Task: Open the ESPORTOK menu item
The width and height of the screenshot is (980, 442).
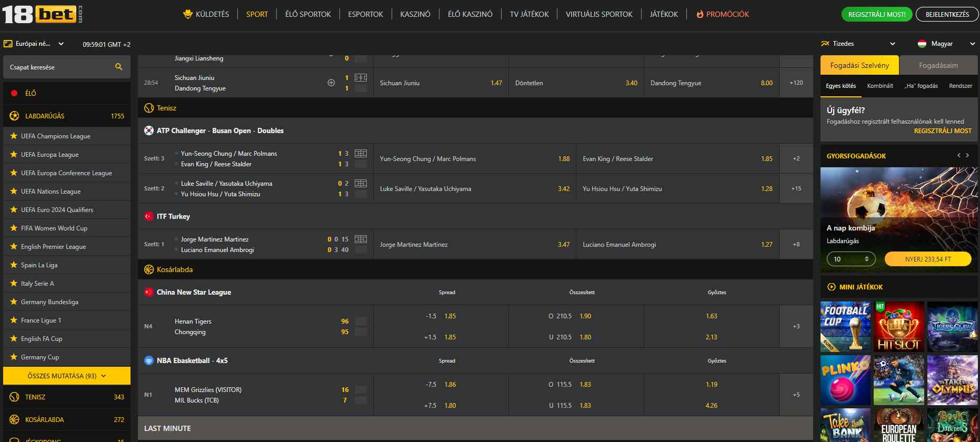Action: [365, 14]
